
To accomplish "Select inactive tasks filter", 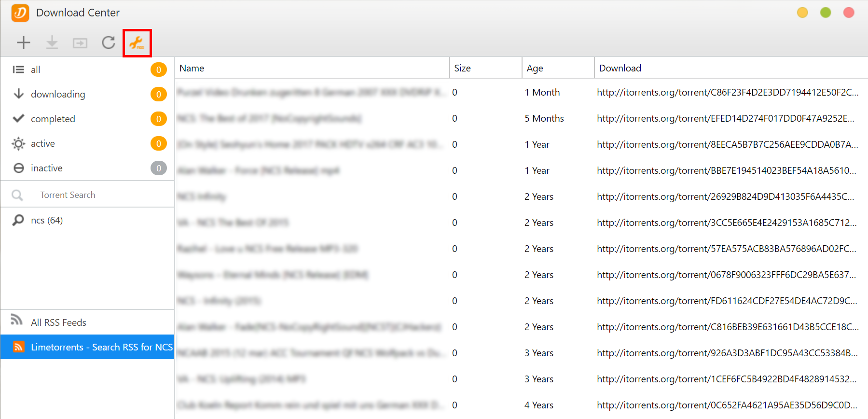I will [x=47, y=168].
